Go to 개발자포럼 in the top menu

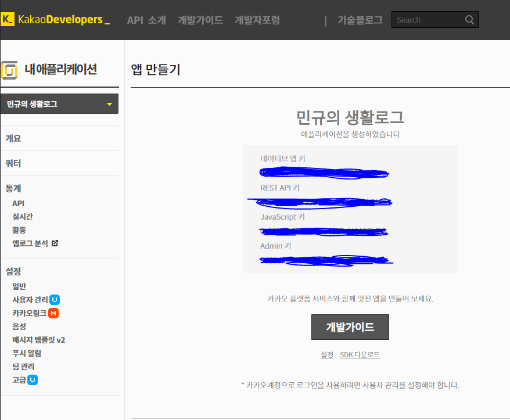(x=257, y=20)
